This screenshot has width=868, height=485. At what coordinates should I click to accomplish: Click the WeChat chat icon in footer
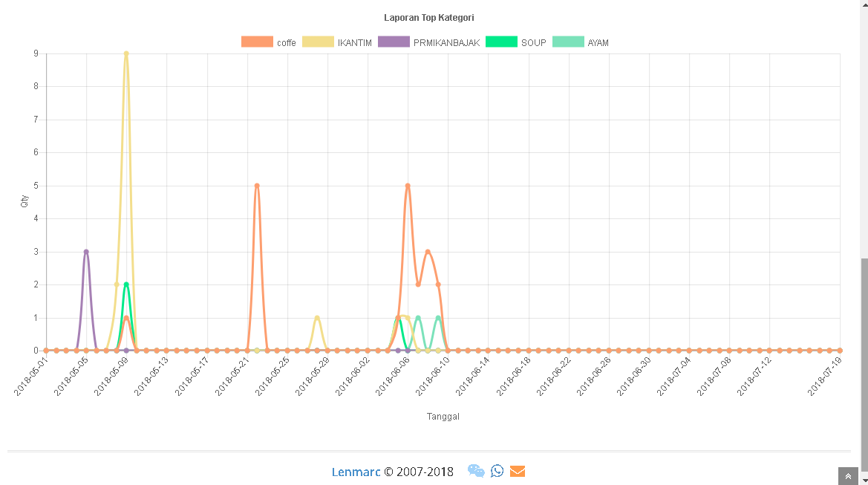(x=476, y=471)
